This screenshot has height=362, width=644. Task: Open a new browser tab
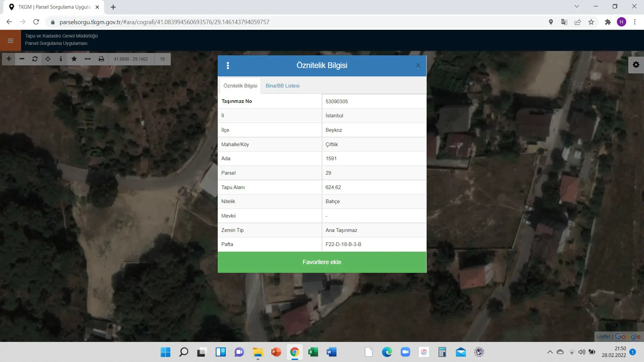point(113,7)
